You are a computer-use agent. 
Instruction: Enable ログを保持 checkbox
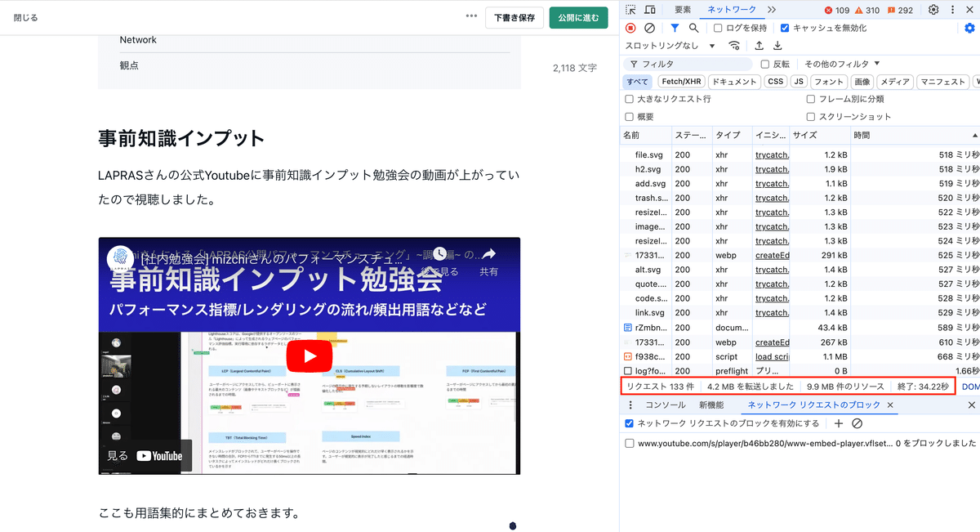point(718,28)
